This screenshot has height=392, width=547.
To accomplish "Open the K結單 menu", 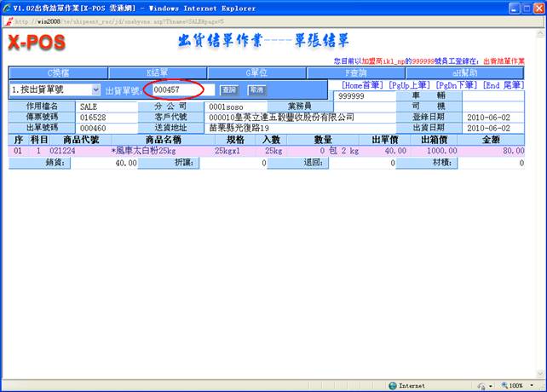I will point(158,73).
